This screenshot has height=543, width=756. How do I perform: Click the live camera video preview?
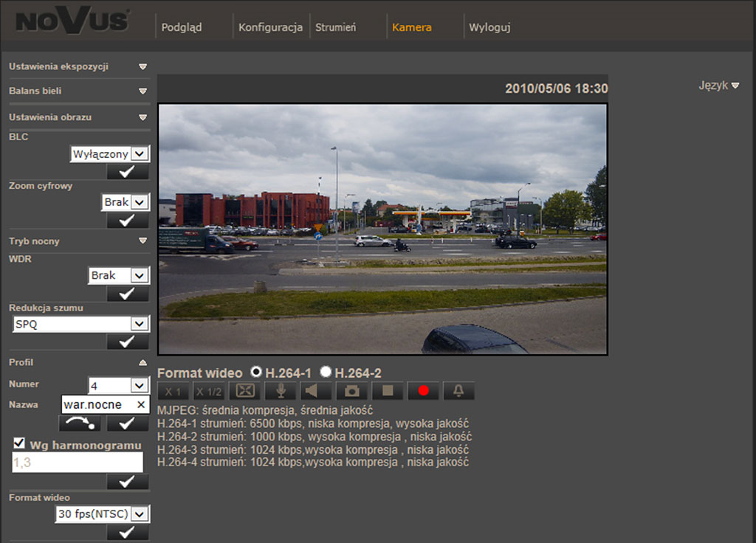[383, 229]
